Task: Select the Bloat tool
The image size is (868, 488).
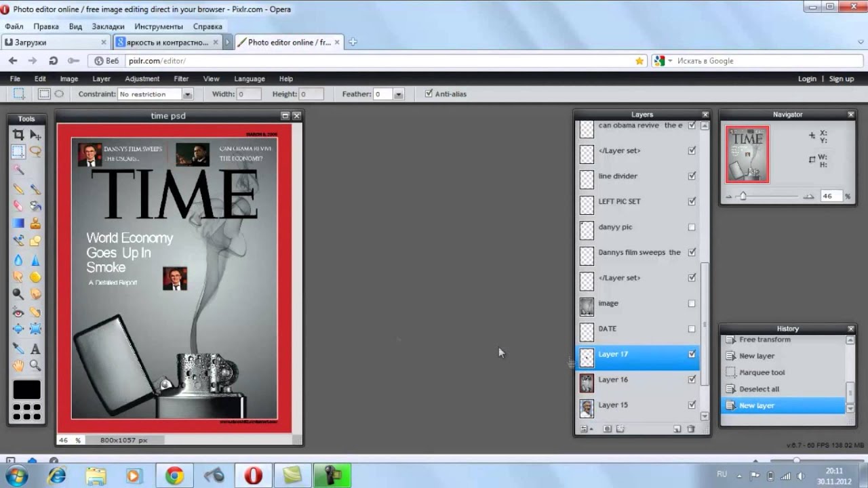Action: click(x=18, y=329)
